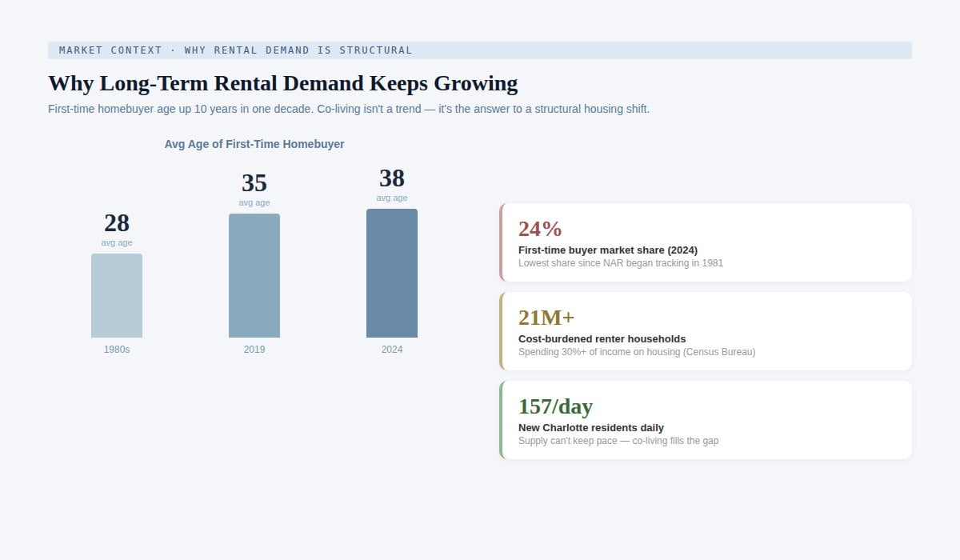Image resolution: width=960 pixels, height=560 pixels.
Task: Click the 1980s axis label
Action: coord(117,350)
